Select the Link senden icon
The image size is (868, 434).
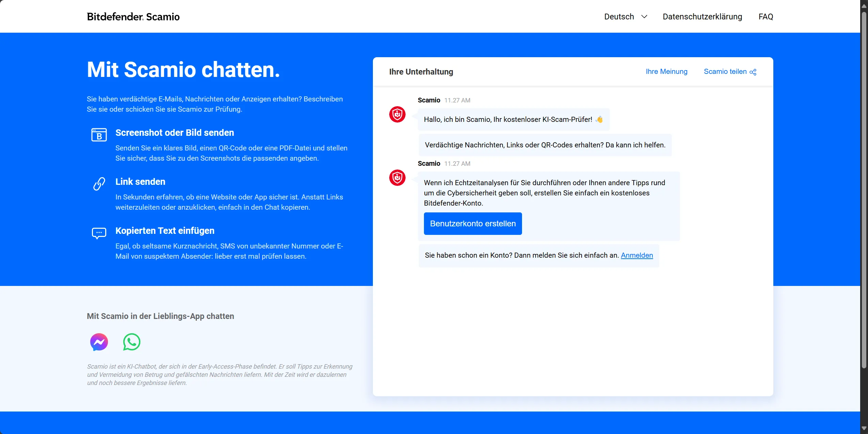point(99,183)
